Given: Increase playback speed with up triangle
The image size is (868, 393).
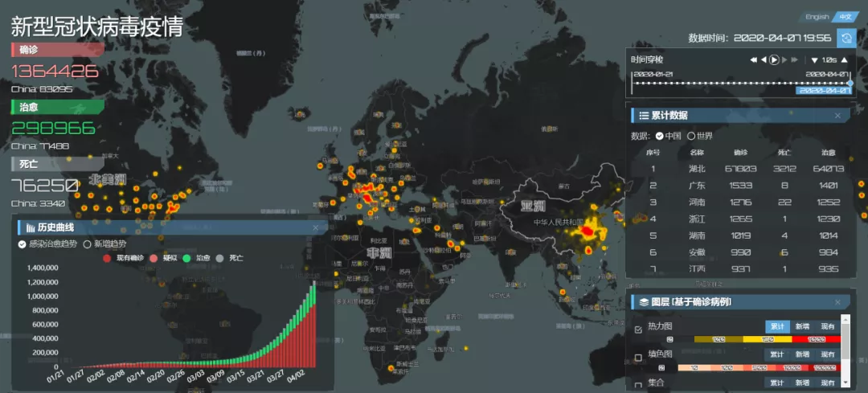Looking at the screenshot, I should [844, 59].
